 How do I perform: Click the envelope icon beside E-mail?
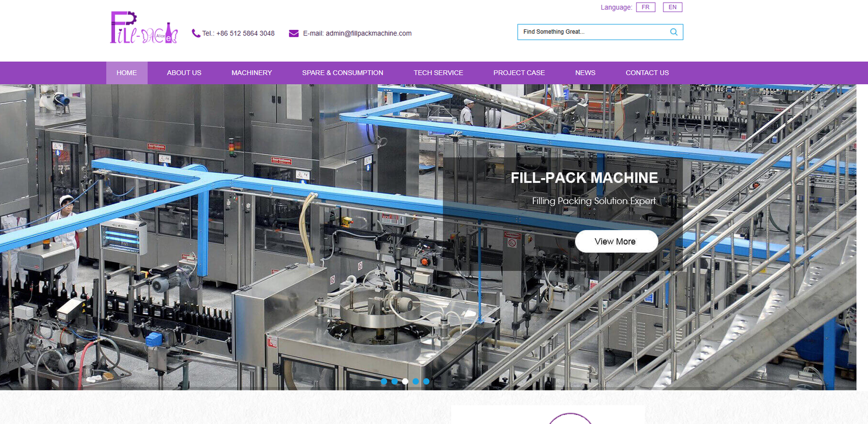tap(293, 33)
